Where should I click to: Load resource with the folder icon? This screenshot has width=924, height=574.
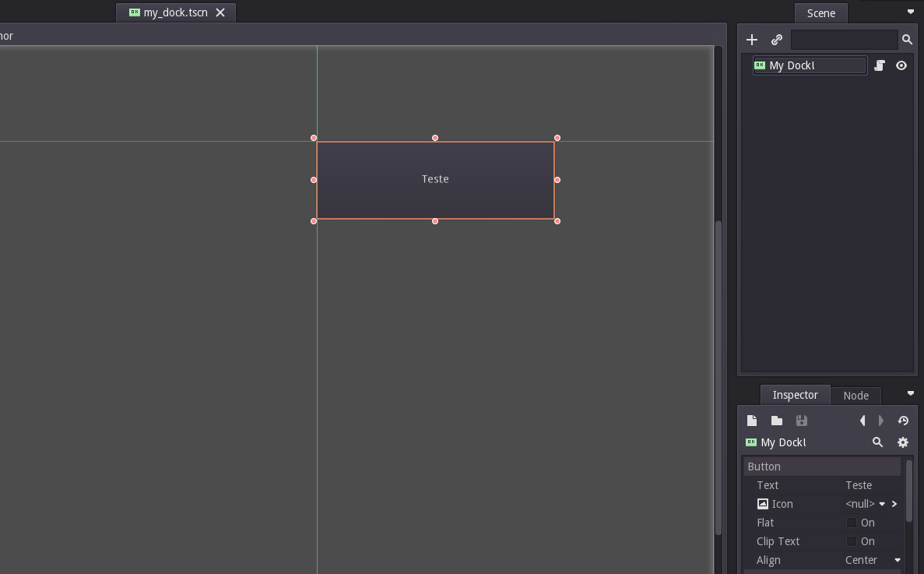[x=777, y=421]
